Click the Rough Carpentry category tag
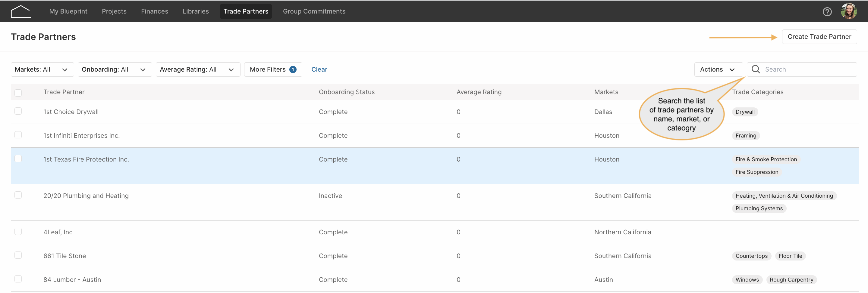868x293 pixels. tap(791, 280)
